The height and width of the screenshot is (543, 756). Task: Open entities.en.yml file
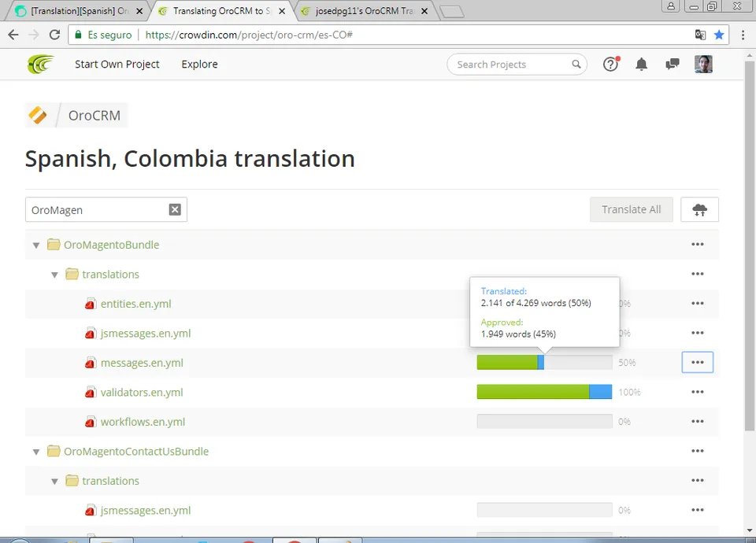tap(136, 304)
